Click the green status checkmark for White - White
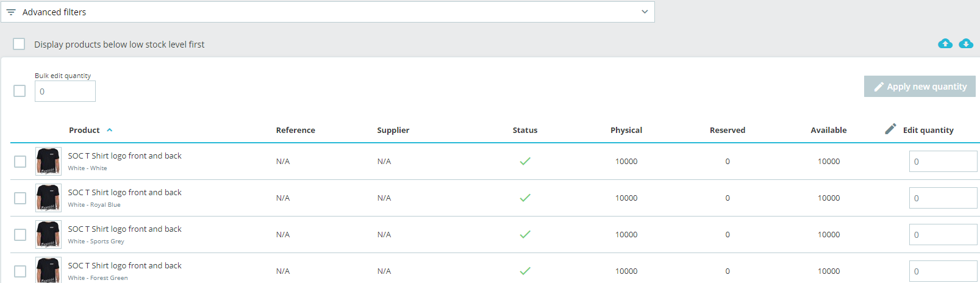Image resolution: width=980 pixels, height=283 pixels. pyautogui.click(x=524, y=162)
